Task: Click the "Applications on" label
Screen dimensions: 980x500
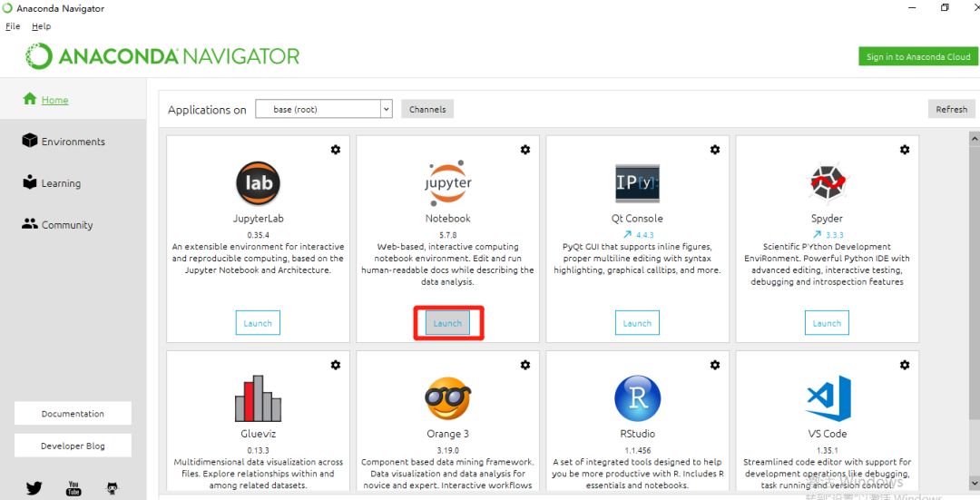Action: pyautogui.click(x=207, y=110)
